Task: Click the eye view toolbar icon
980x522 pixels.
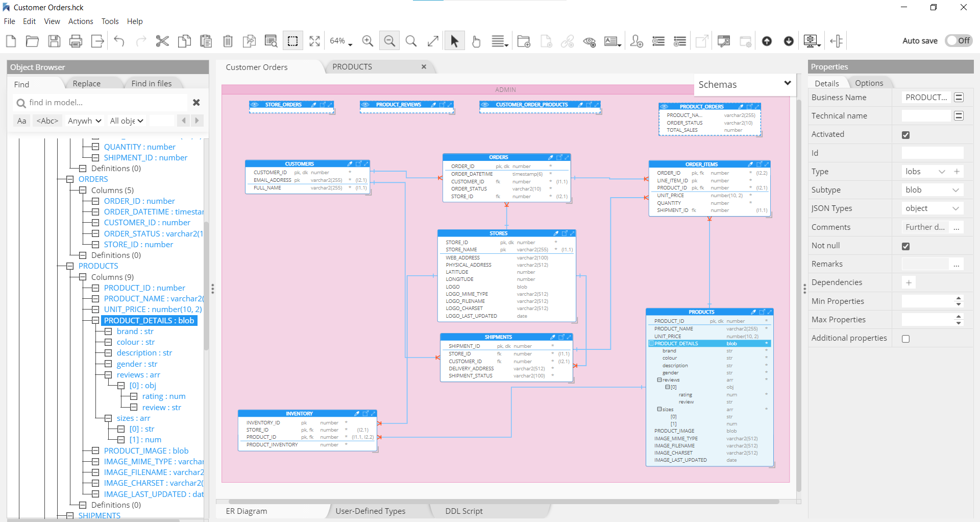Action: [x=590, y=41]
